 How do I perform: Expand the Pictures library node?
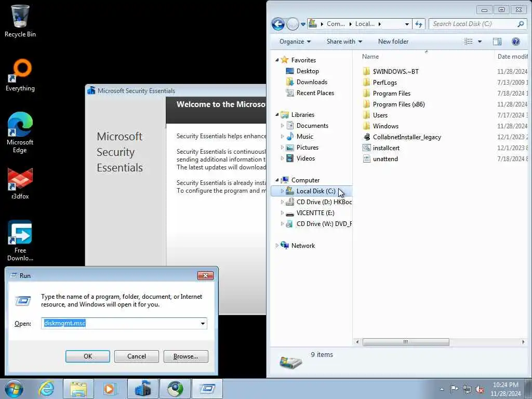[282, 147]
